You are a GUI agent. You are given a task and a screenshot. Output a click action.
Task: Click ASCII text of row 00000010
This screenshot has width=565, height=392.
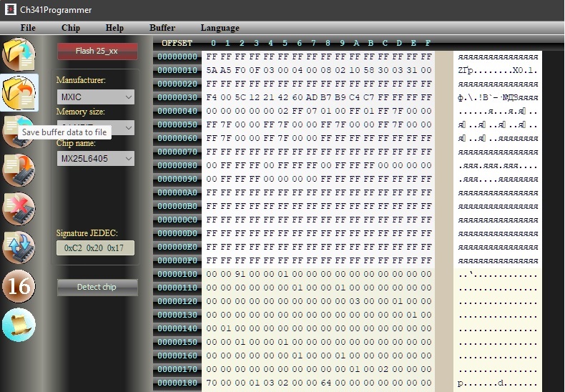498,70
